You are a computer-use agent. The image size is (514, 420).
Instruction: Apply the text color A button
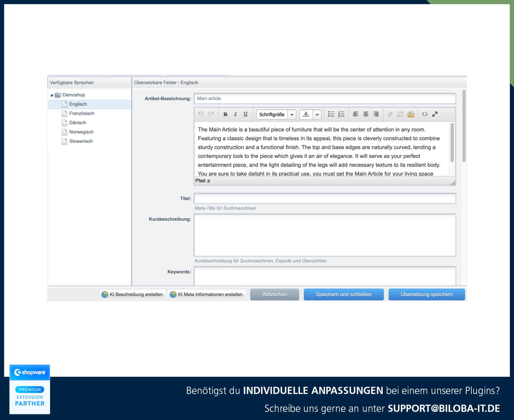pos(306,114)
